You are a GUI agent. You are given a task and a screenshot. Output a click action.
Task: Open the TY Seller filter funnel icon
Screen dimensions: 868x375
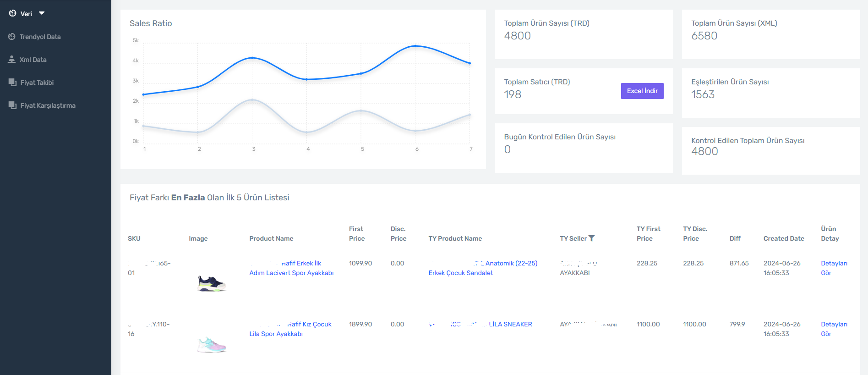point(591,238)
